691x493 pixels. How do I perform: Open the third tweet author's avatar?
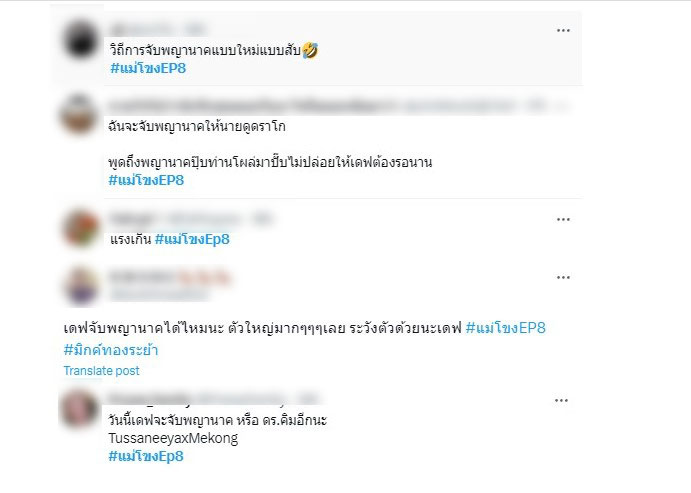81,229
